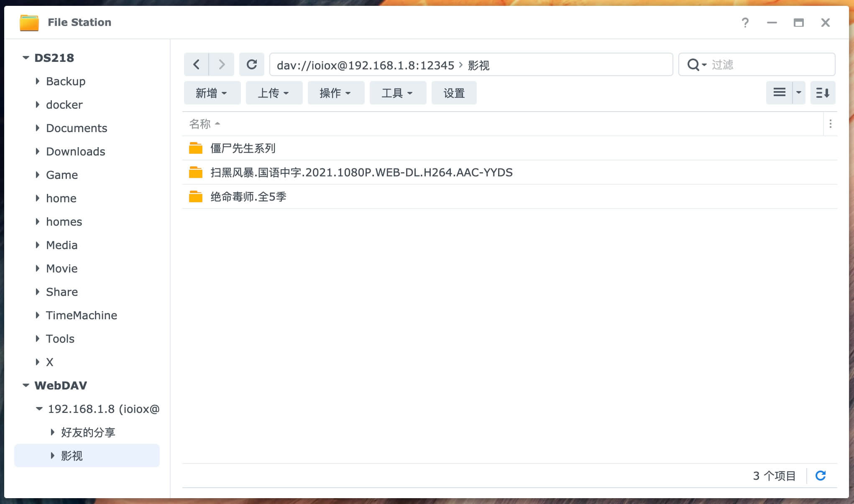This screenshot has height=504, width=854.
Task: Open the 新增 dropdown menu
Action: [212, 93]
